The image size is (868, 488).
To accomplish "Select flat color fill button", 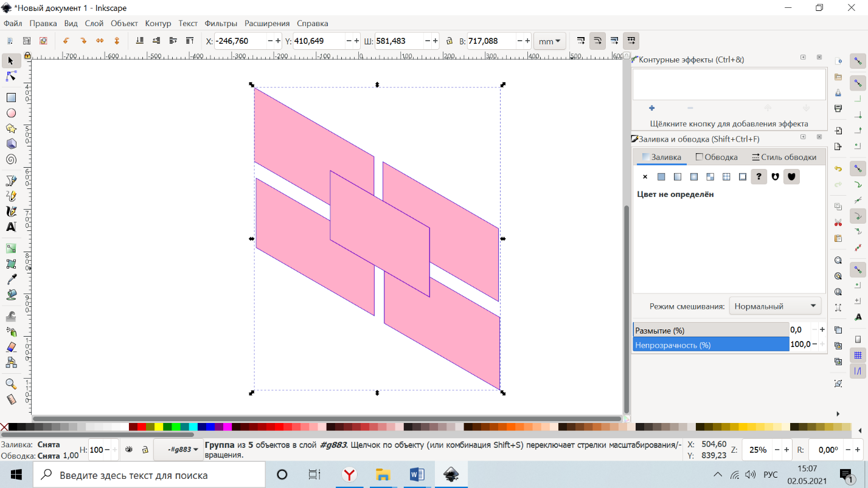I will (x=661, y=177).
